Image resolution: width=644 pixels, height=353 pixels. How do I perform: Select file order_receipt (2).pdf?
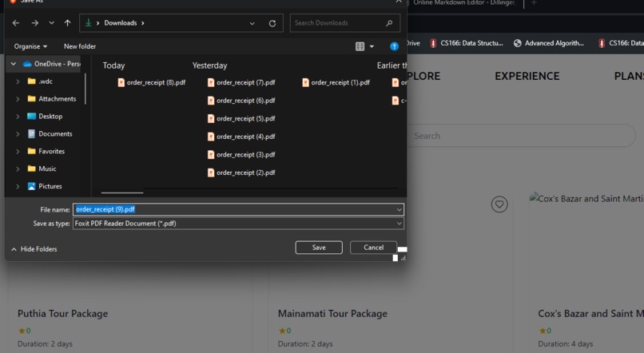coord(241,173)
